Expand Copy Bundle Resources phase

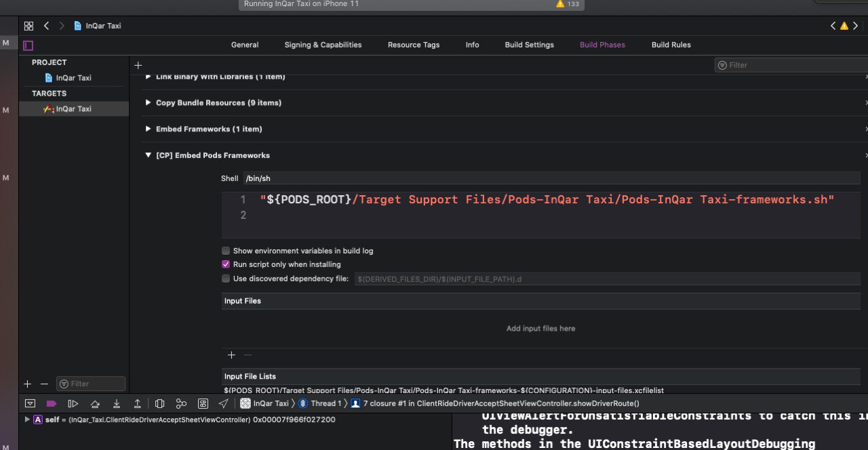149,103
